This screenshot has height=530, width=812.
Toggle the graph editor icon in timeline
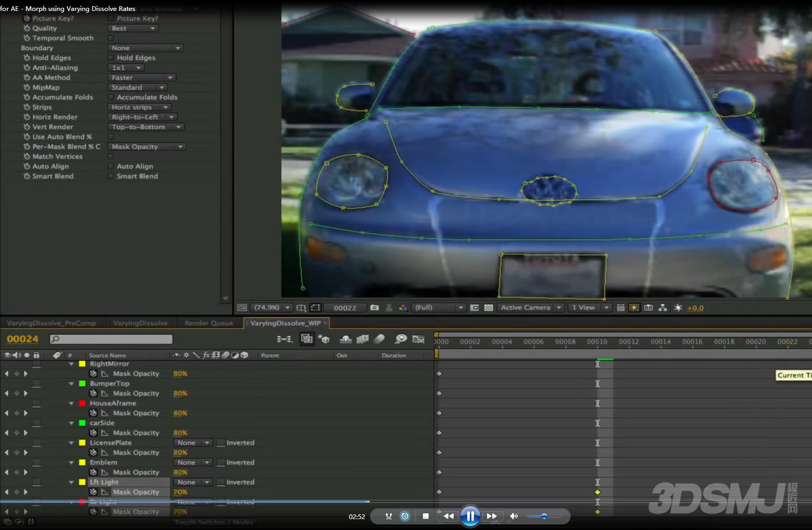(418, 339)
